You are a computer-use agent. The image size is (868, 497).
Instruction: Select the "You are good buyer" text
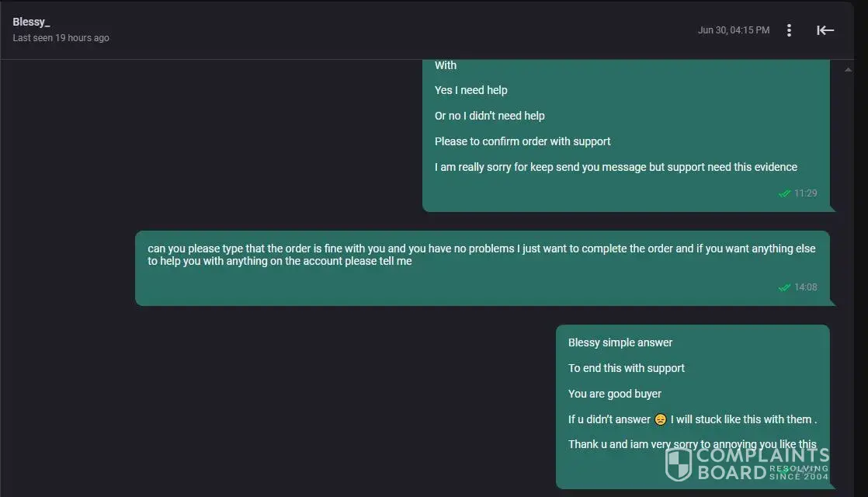(x=615, y=394)
